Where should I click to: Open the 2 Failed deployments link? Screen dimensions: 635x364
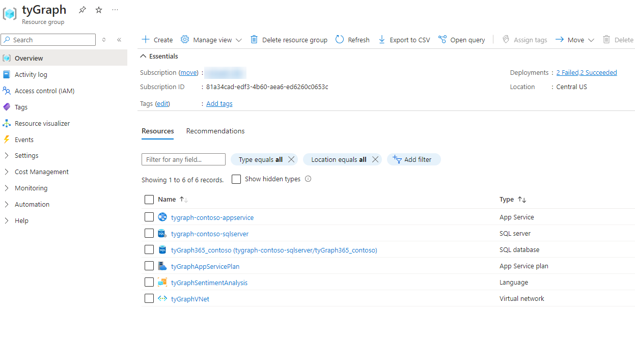click(x=567, y=73)
